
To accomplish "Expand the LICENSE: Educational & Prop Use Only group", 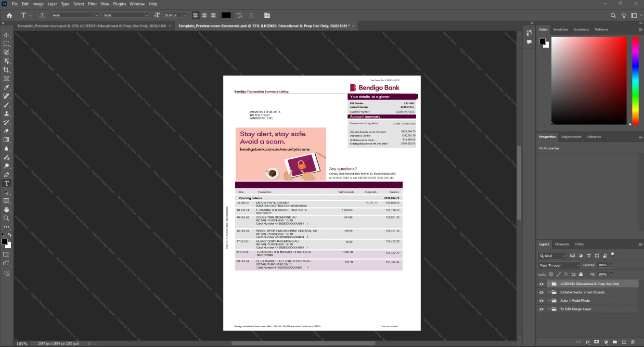I will pyautogui.click(x=549, y=284).
